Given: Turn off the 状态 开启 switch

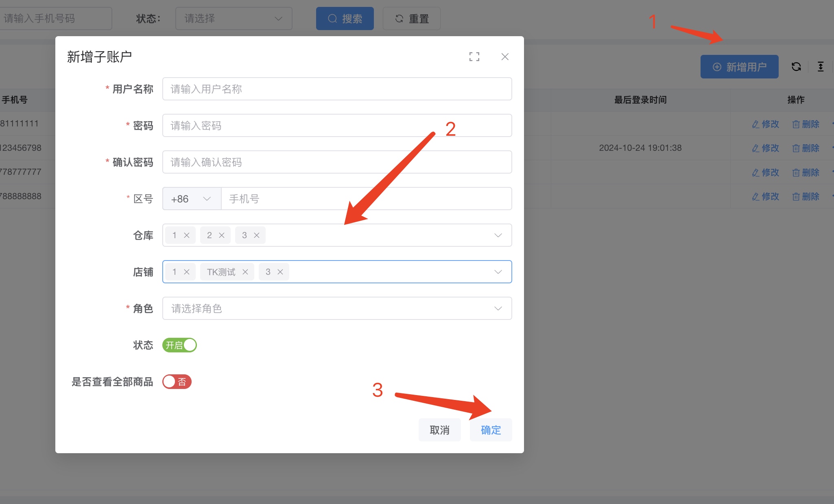Looking at the screenshot, I should point(179,345).
